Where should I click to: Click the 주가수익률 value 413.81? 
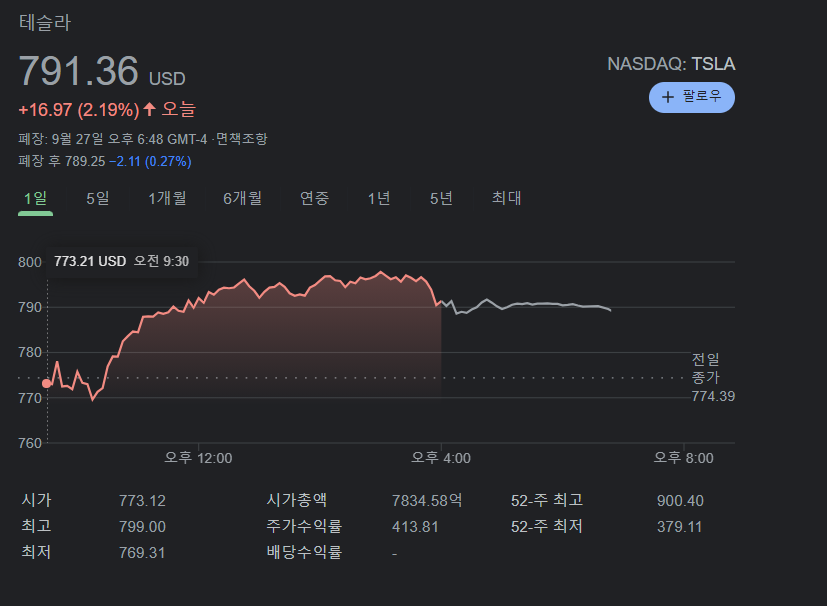point(415,526)
